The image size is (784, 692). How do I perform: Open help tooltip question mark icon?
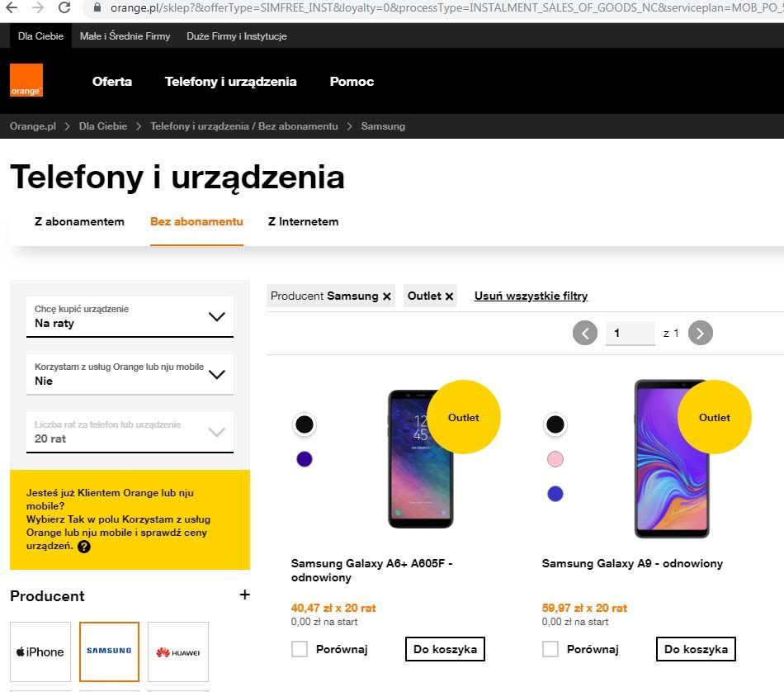click(x=84, y=547)
